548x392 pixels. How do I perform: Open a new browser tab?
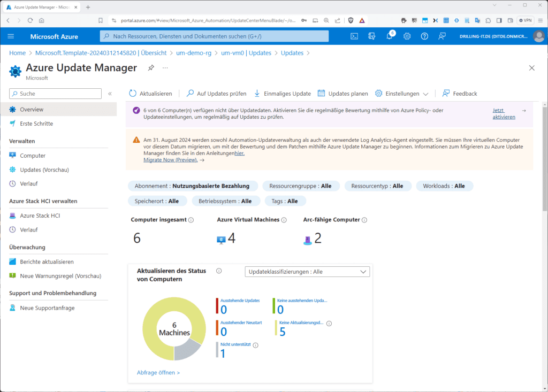(x=88, y=7)
